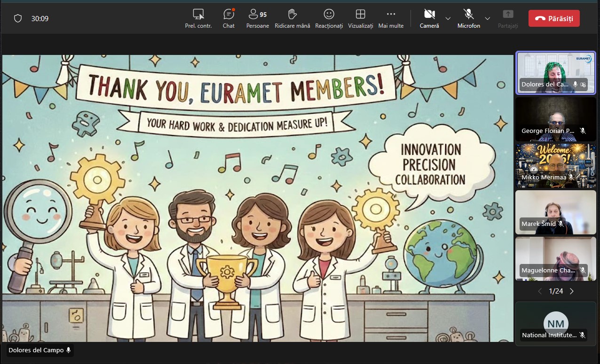Image resolution: width=600 pixels, height=364 pixels.
Task: Expand the microphone options dropdown arrow
Action: coord(488,18)
